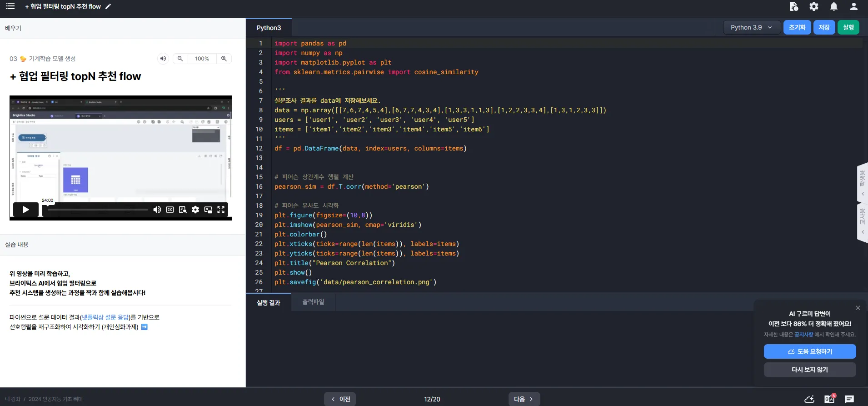Open the 넷플릭삼 설문 응답 link
Image resolution: width=868 pixels, height=406 pixels.
pyautogui.click(x=105, y=317)
